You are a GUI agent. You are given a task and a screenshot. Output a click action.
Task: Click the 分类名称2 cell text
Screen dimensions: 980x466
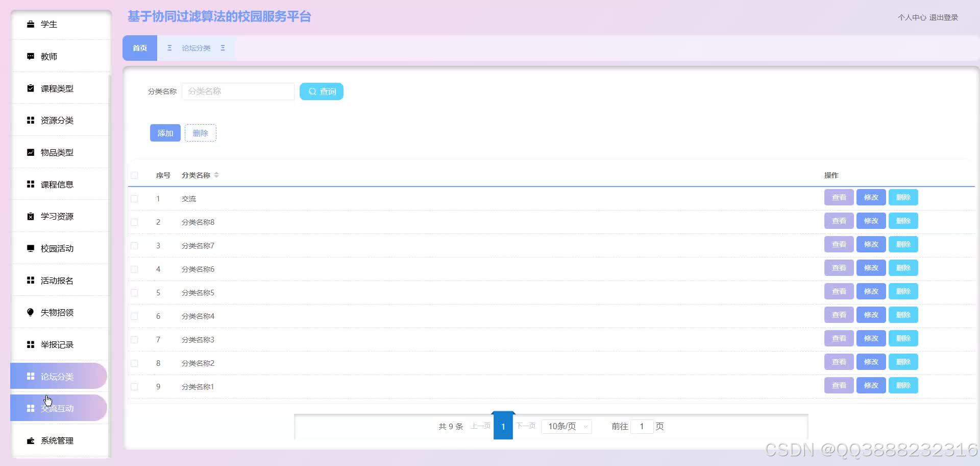click(x=198, y=363)
